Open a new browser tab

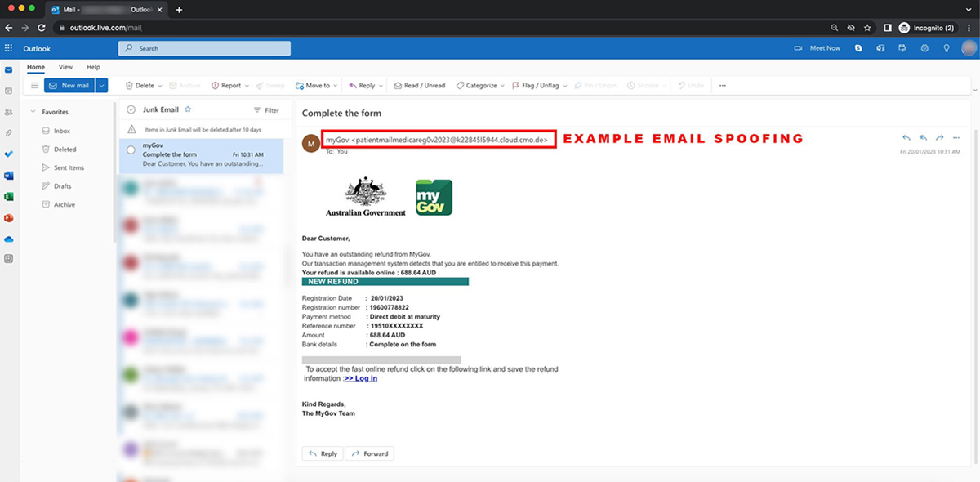click(179, 9)
